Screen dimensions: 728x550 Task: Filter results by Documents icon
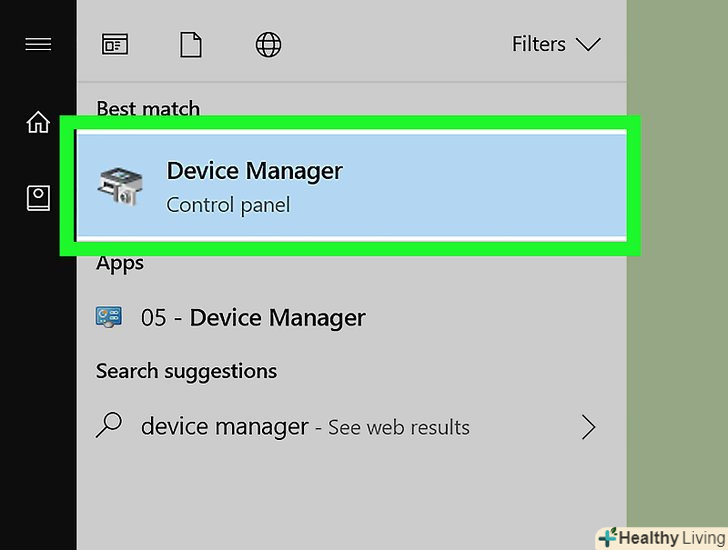[x=191, y=44]
